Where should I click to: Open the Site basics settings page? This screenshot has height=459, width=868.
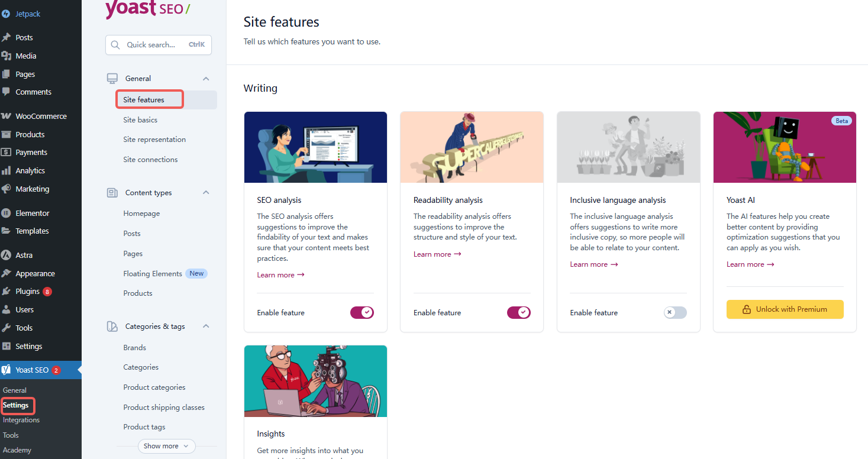point(140,120)
